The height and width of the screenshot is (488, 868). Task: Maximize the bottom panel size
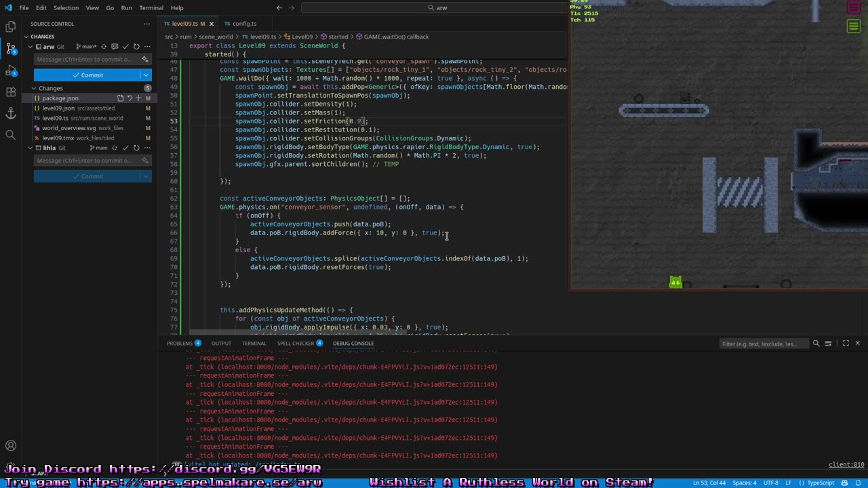[x=846, y=344]
